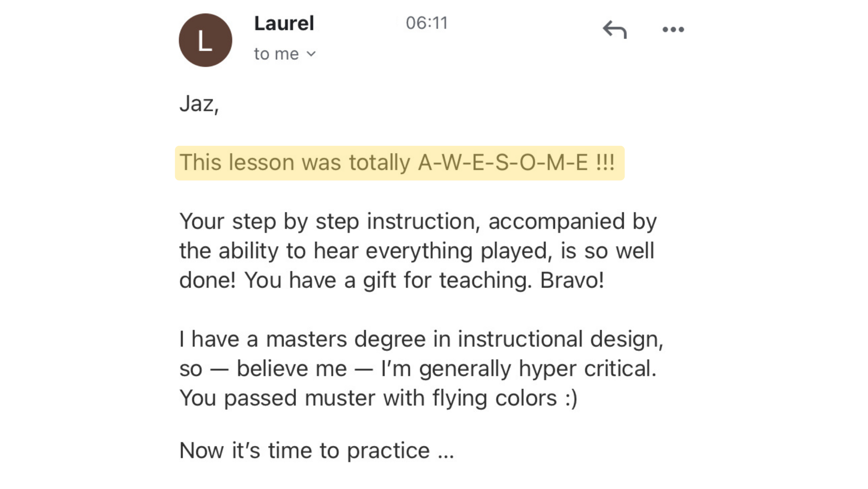
Task: Click the line "Now it's time to practice"
Action: click(x=316, y=451)
